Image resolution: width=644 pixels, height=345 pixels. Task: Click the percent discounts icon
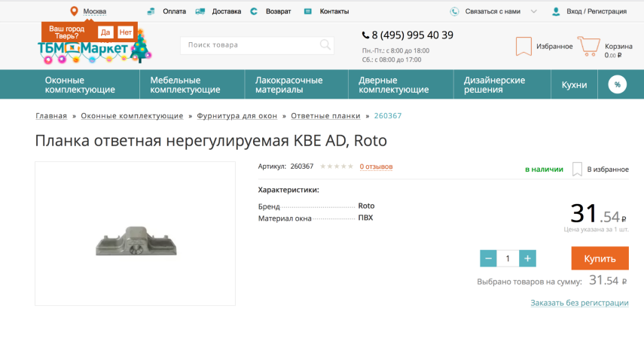click(x=617, y=84)
